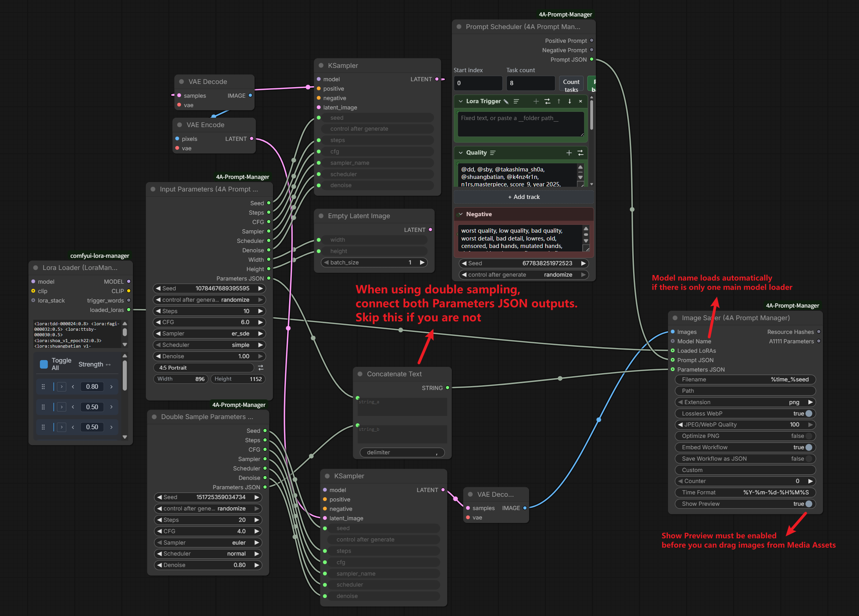This screenshot has height=616, width=859.
Task: Select KSampler node title at top
Action: (343, 66)
